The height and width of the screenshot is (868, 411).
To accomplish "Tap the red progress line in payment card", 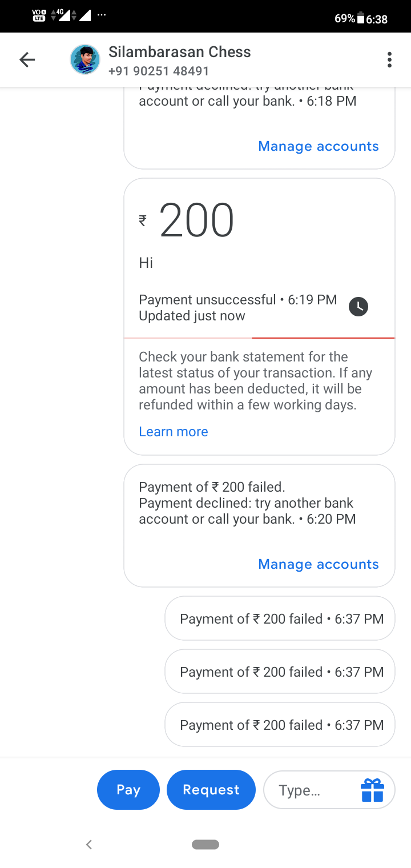I will (x=323, y=338).
